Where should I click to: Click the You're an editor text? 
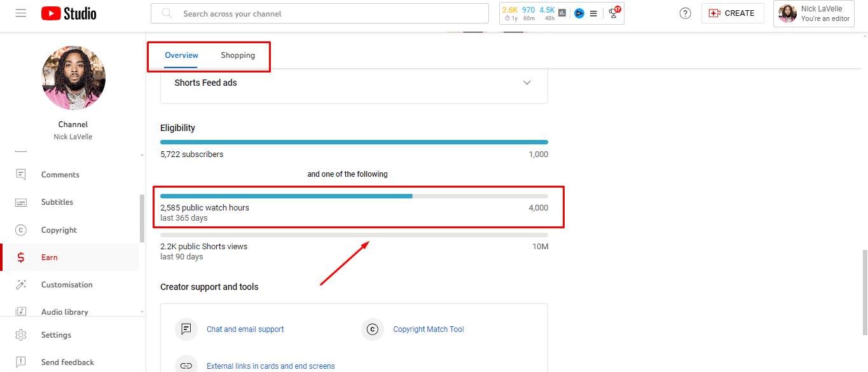click(x=825, y=18)
